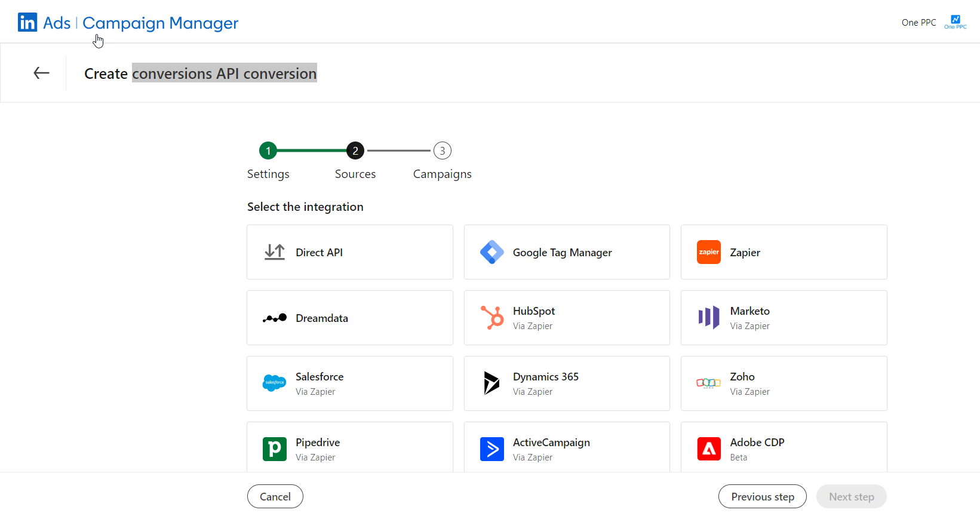The width and height of the screenshot is (980, 519).
Task: Click the Direct API arrows icon
Action: 275,252
